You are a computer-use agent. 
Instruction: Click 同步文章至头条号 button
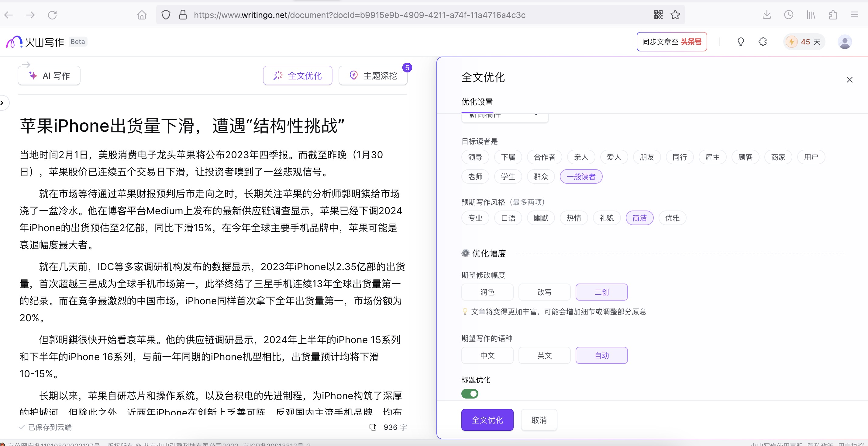coord(672,42)
